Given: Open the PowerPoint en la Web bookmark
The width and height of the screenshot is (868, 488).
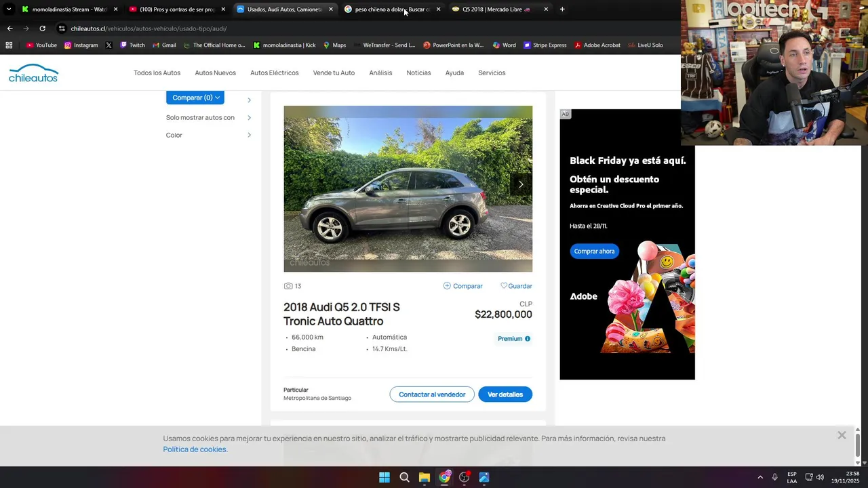Looking at the screenshot, I should (x=454, y=45).
